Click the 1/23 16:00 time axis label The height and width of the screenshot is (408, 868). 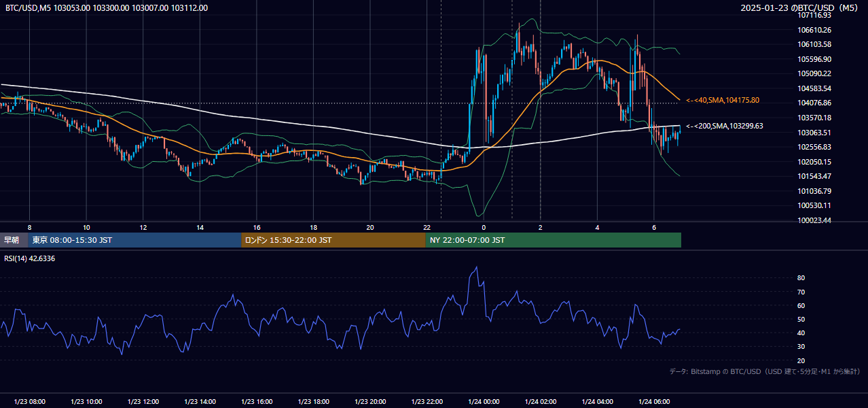pyautogui.click(x=257, y=402)
